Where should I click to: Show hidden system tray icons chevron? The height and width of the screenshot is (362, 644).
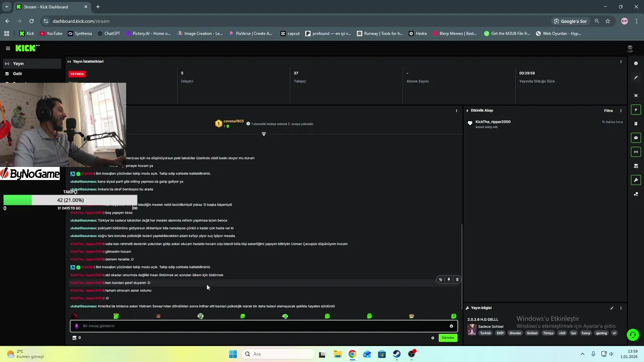(583, 354)
